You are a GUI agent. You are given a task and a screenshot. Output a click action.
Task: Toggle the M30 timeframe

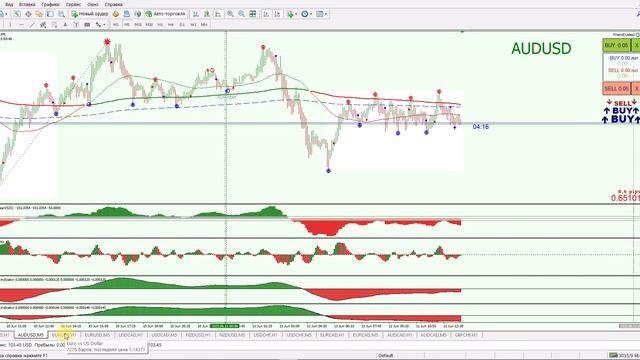[149, 24]
